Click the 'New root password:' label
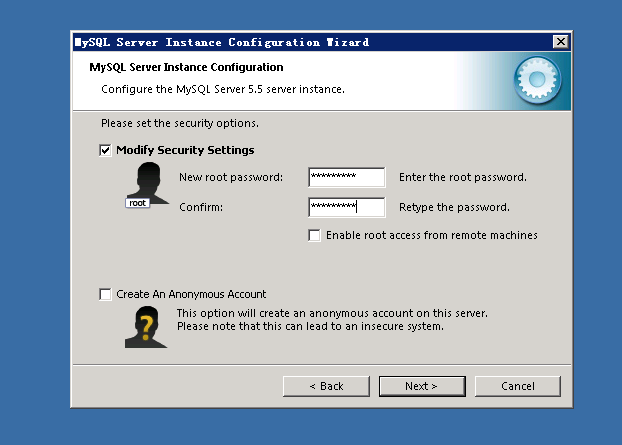 [x=231, y=177]
